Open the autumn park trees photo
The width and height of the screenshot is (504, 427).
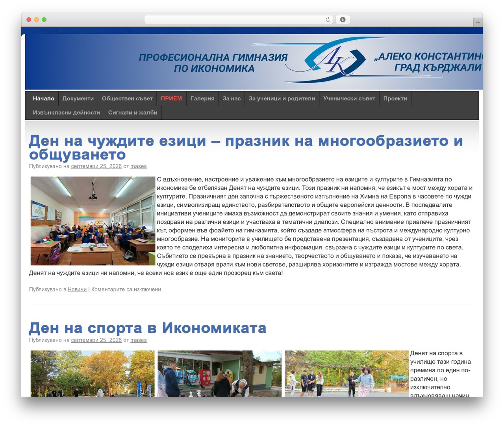pyautogui.click(x=93, y=373)
